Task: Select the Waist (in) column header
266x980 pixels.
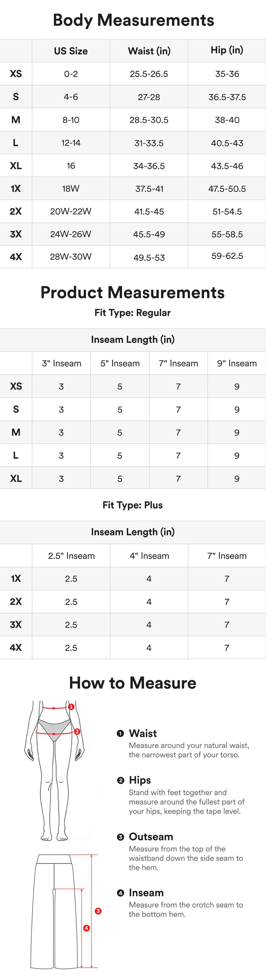Action: [x=149, y=51]
